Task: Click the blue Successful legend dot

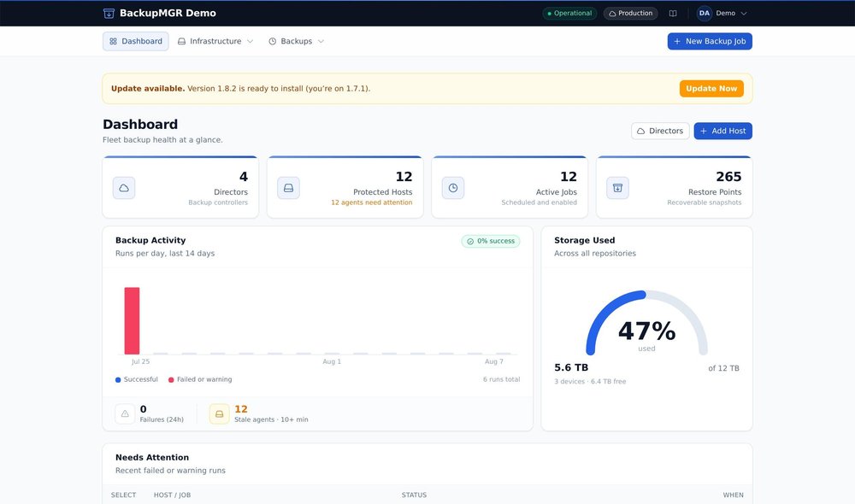Action: click(118, 380)
